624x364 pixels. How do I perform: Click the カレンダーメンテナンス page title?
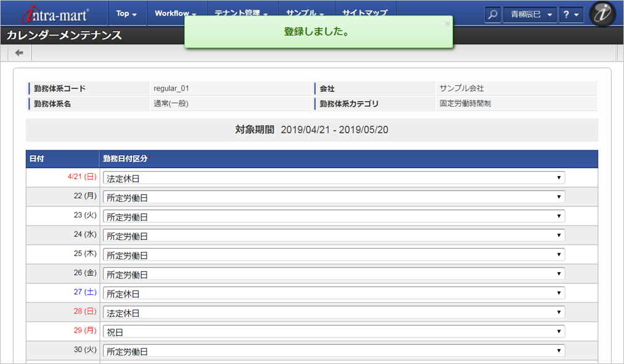pos(64,35)
